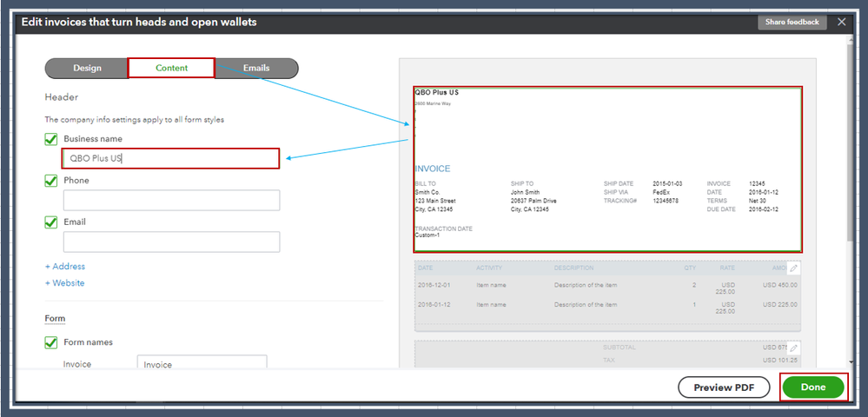The height and width of the screenshot is (417, 868).
Task: Click the DESCRIPTION column header in preview
Action: [574, 268]
